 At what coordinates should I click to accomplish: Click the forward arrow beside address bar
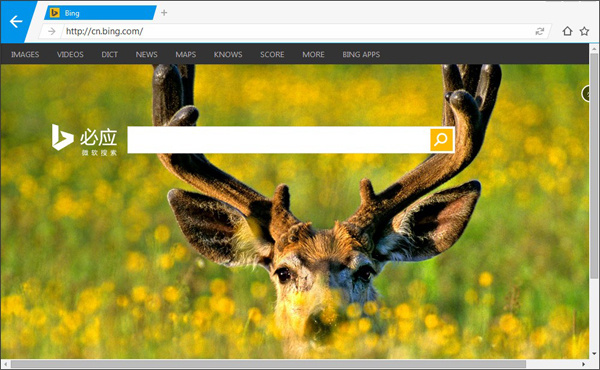click(51, 31)
